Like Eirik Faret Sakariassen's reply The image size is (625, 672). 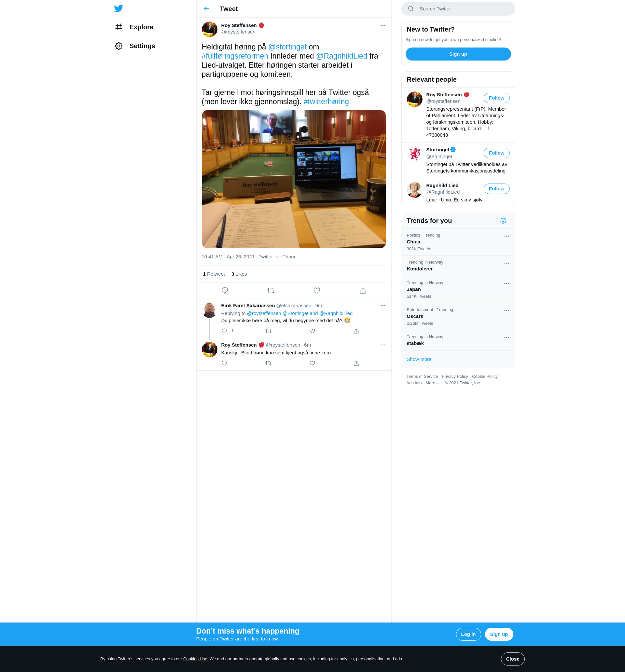pos(312,331)
